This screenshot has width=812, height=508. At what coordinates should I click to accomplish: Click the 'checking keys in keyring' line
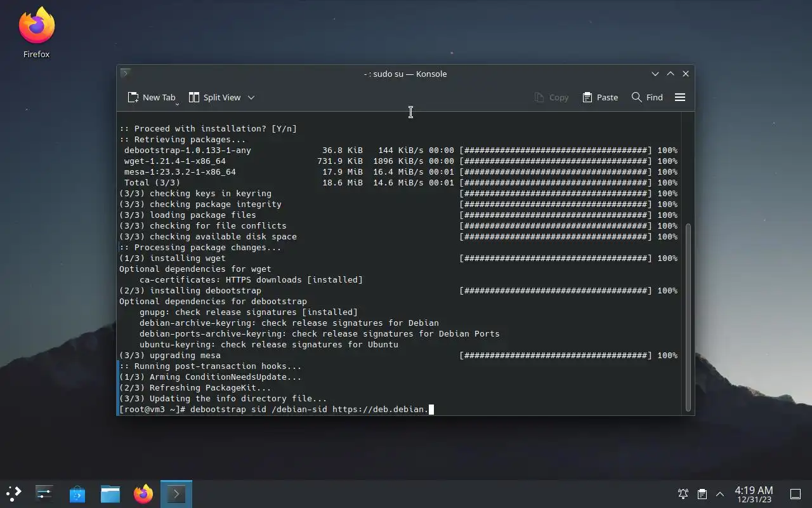(398, 194)
